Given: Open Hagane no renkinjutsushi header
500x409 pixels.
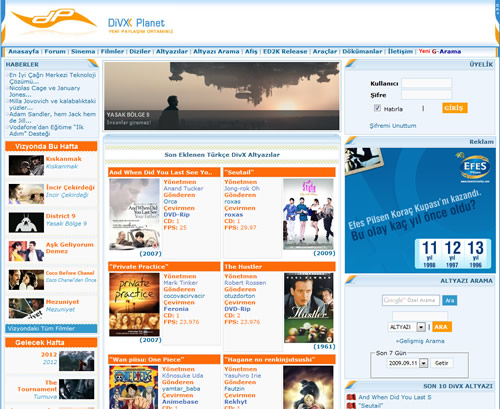Looking at the screenshot, I should point(279,359).
